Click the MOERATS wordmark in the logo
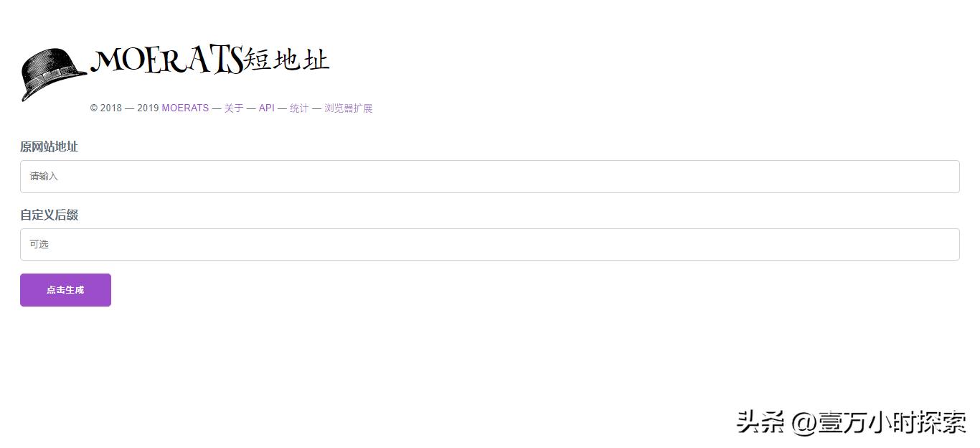Viewport: 980px width, 448px height. coord(172,61)
